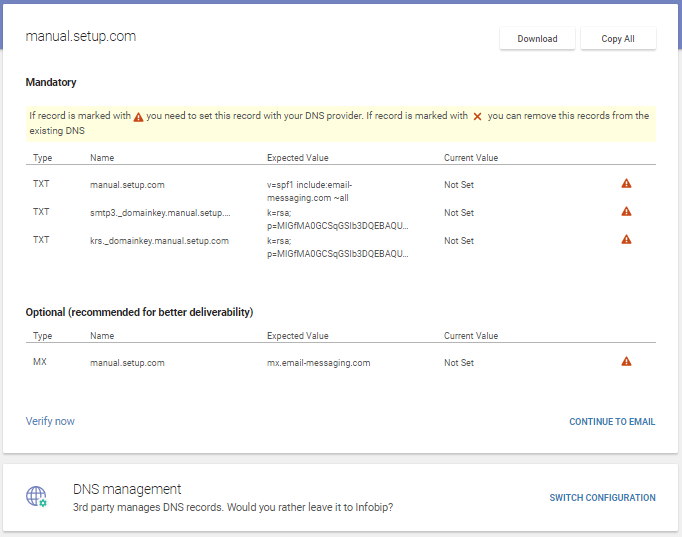Image resolution: width=682 pixels, height=537 pixels.
Task: Click the manual.setup.com domain heading
Action: pos(80,37)
